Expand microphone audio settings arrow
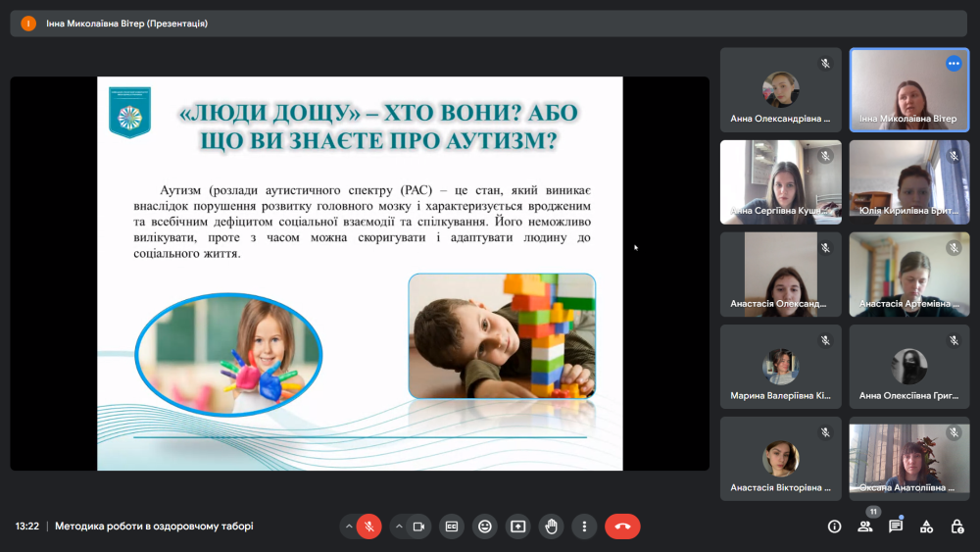 349,527
